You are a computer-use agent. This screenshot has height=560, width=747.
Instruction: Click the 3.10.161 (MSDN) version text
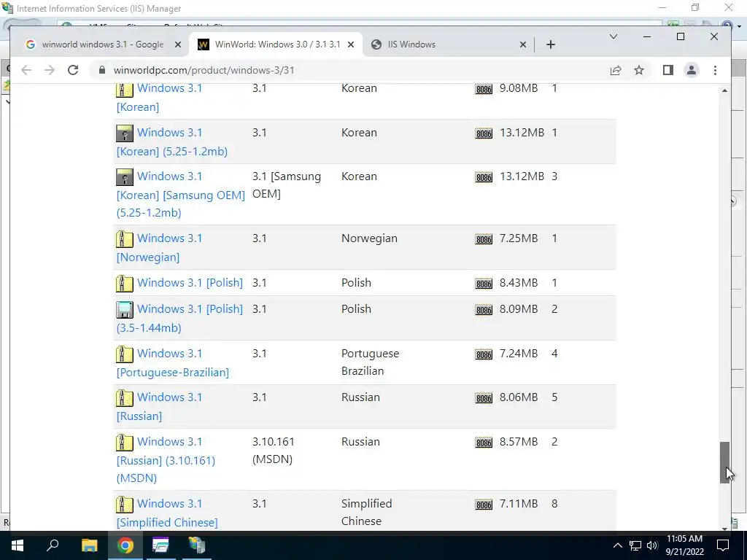point(273,451)
